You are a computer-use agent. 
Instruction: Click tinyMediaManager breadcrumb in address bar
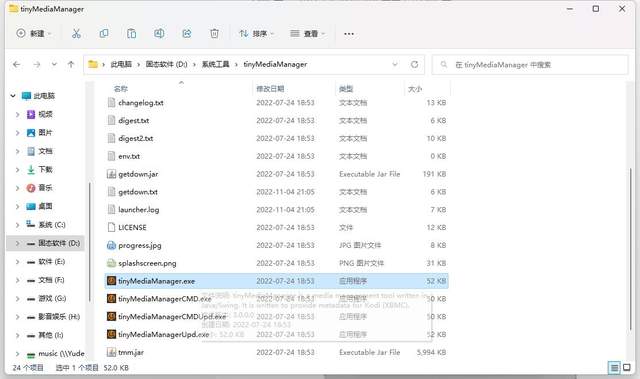[275, 64]
